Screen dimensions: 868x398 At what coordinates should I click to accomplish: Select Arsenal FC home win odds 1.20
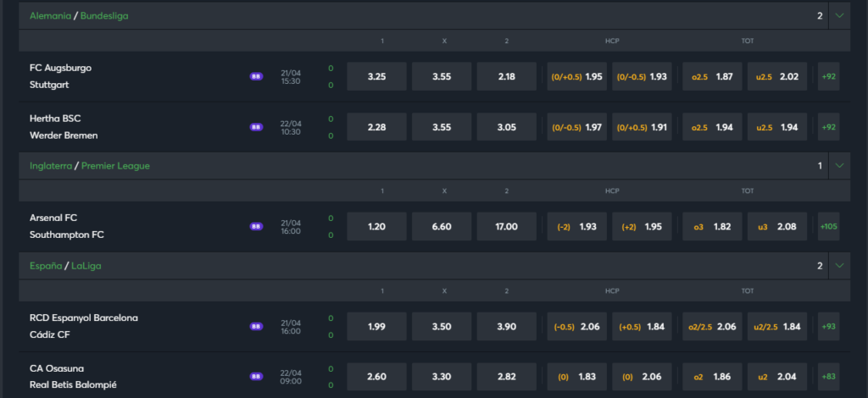[376, 226]
